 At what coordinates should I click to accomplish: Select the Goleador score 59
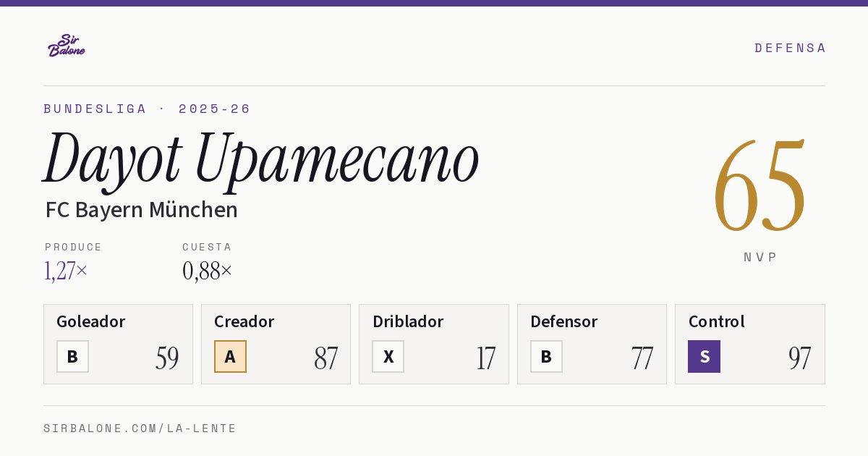(167, 358)
